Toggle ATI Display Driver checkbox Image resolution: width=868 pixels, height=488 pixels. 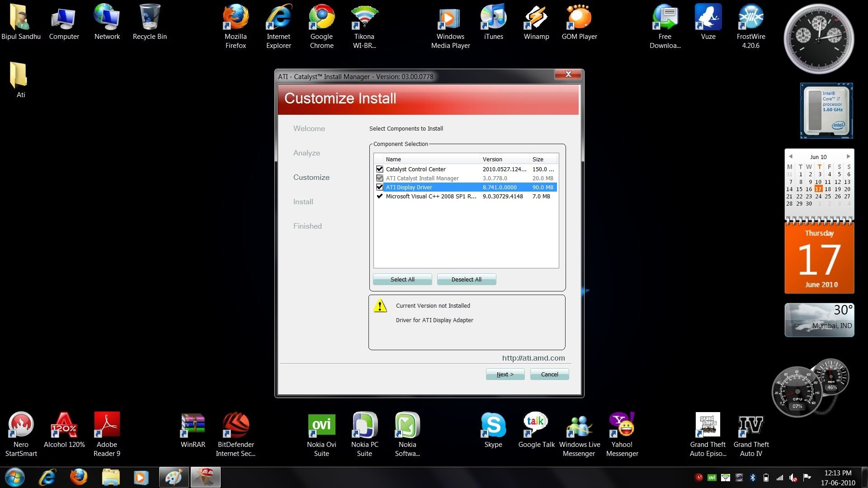tap(380, 187)
